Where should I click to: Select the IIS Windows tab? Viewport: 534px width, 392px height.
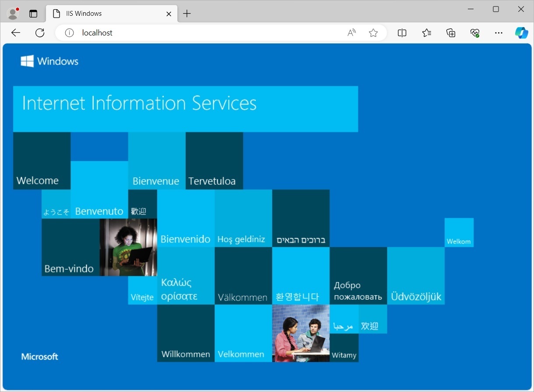(x=105, y=14)
